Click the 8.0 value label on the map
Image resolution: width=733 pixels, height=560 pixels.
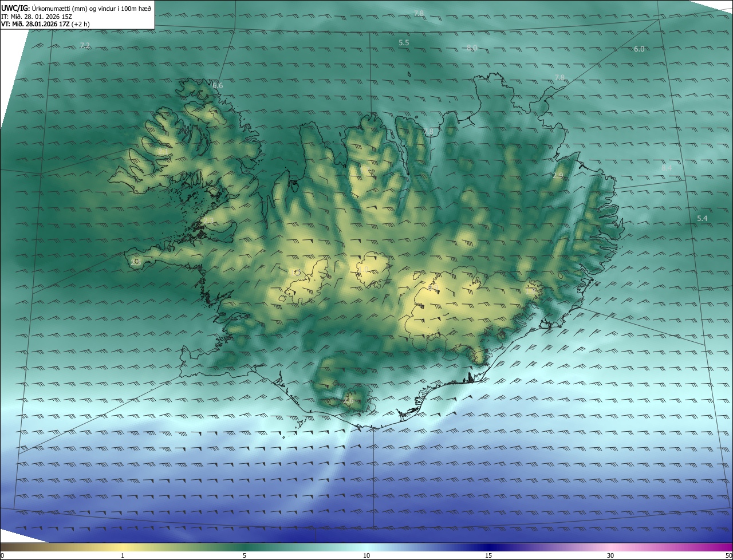point(472,48)
